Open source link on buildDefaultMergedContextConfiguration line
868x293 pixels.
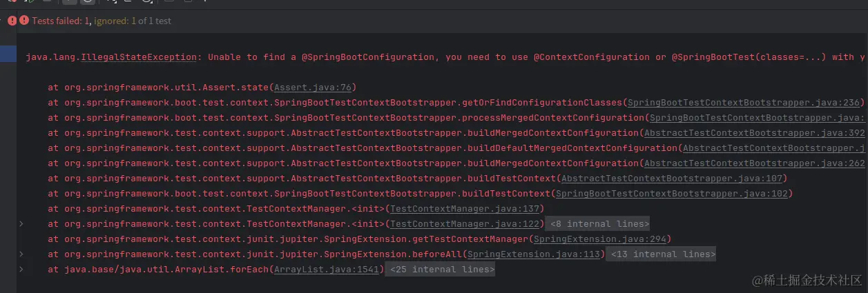774,148
